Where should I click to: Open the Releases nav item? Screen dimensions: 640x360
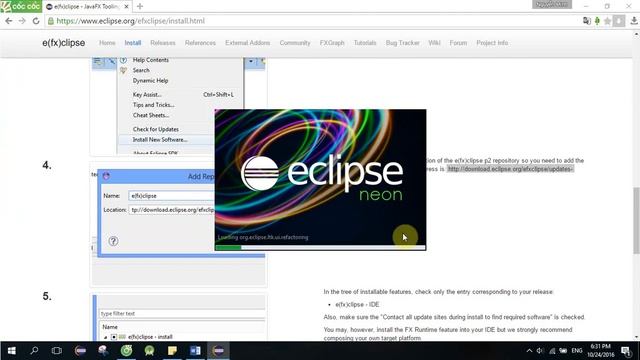point(162,43)
